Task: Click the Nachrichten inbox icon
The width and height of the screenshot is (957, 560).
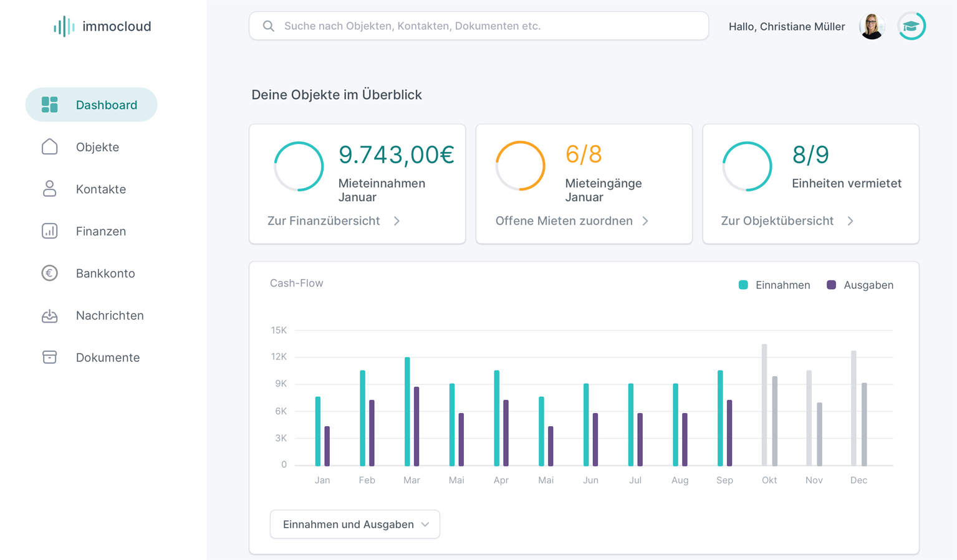Action: 50,316
